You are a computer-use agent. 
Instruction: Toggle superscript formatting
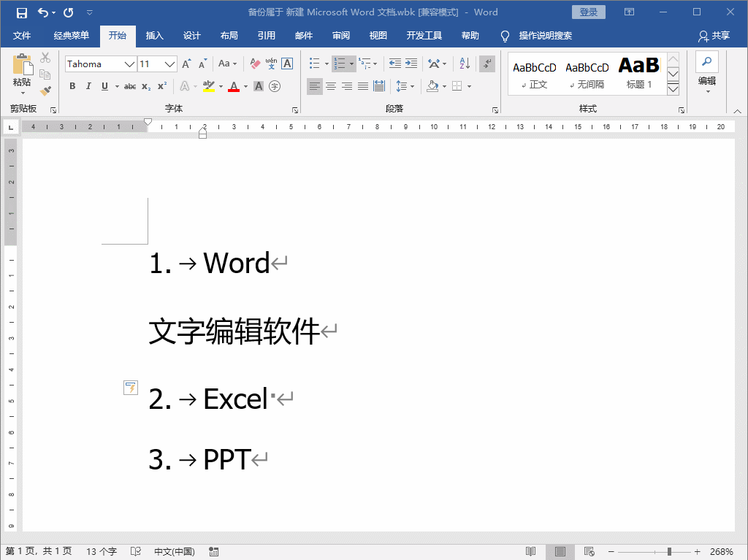(162, 86)
